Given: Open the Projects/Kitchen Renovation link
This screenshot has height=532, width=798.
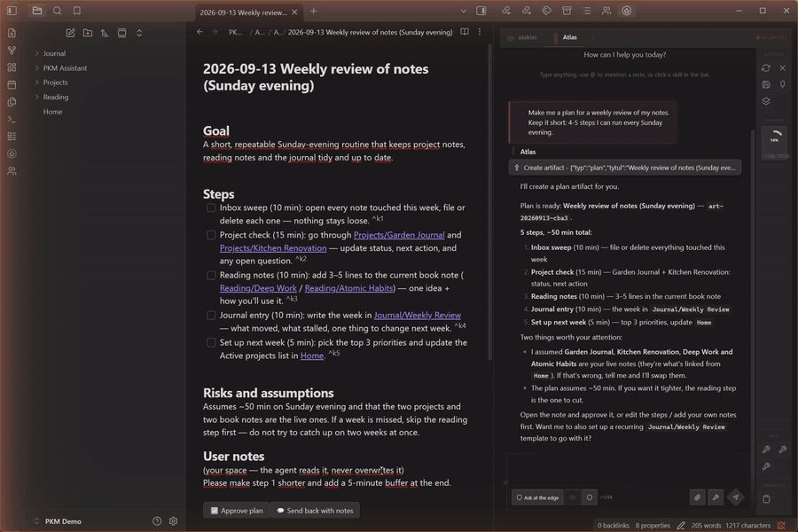Looking at the screenshot, I should point(273,248).
